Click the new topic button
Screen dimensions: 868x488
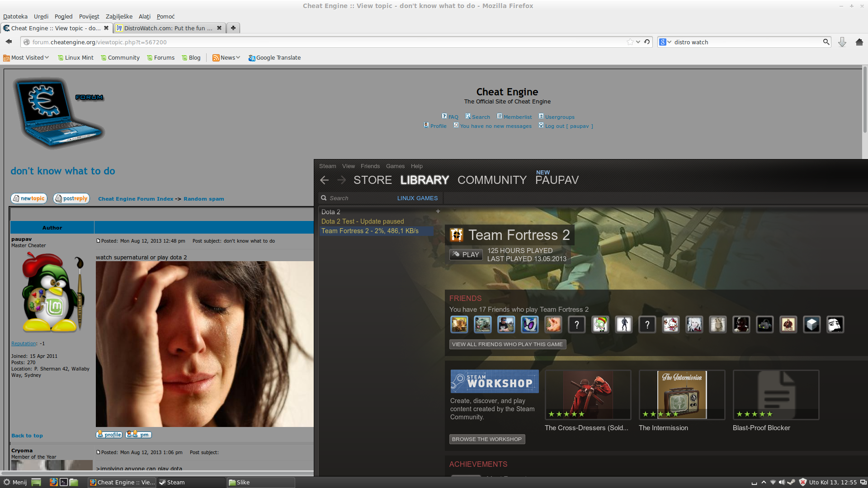click(x=29, y=198)
